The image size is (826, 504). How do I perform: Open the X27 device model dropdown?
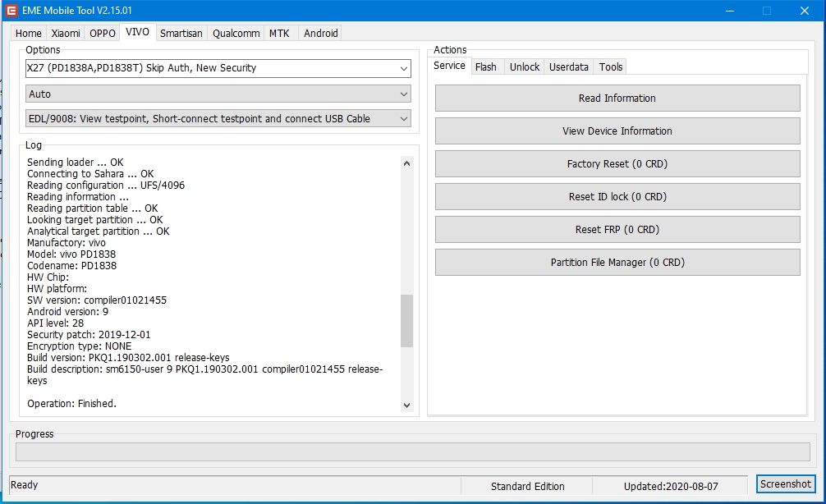click(218, 68)
